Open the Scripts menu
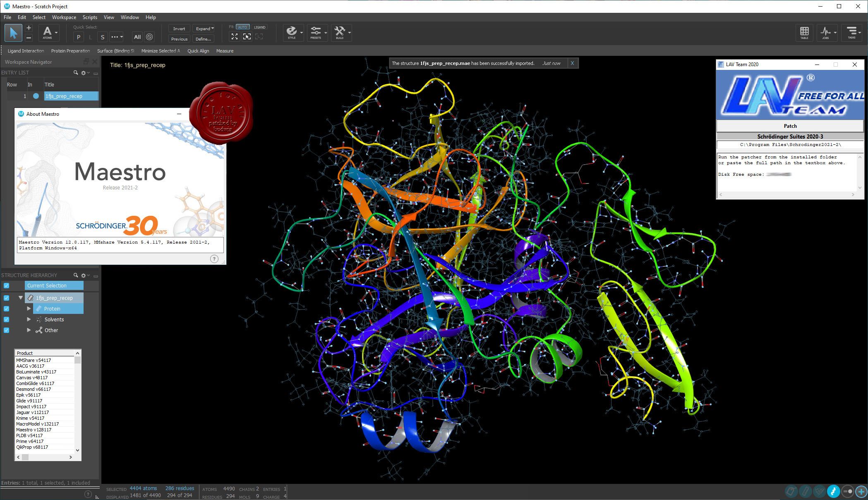This screenshot has width=868, height=500. tap(90, 17)
